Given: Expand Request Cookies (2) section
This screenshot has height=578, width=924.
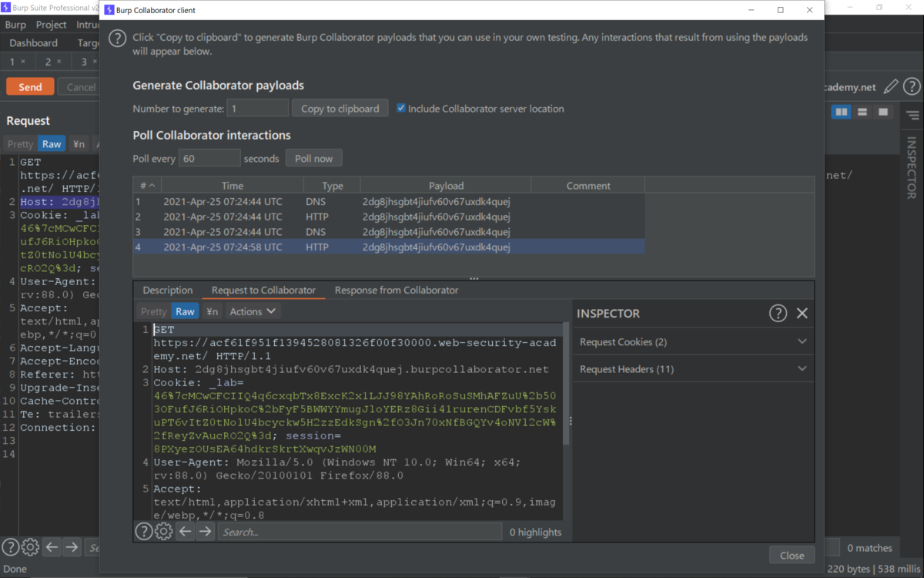Looking at the screenshot, I should 694,341.
